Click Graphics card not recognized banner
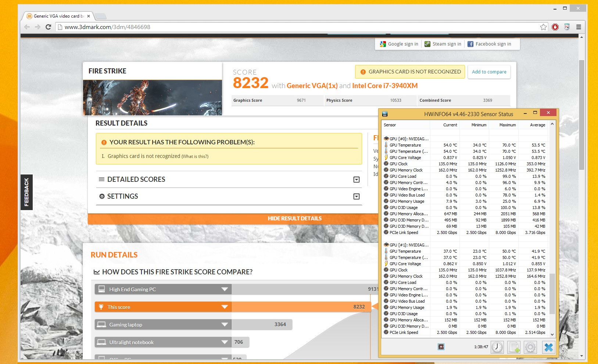This screenshot has width=598, height=364. (x=410, y=72)
